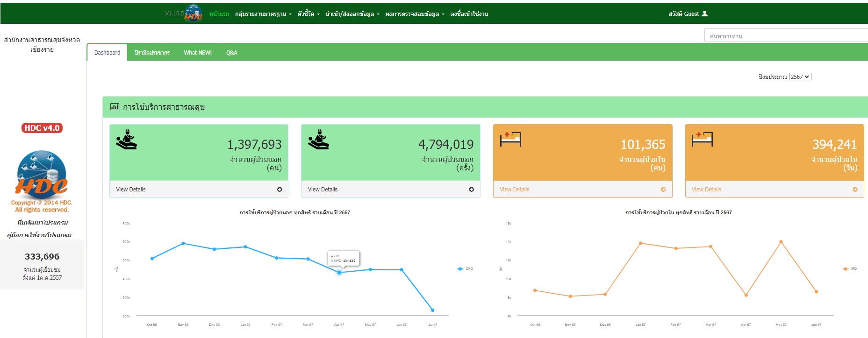Expand กลุ่มรายงานมาตรฐาน menu

(x=263, y=14)
